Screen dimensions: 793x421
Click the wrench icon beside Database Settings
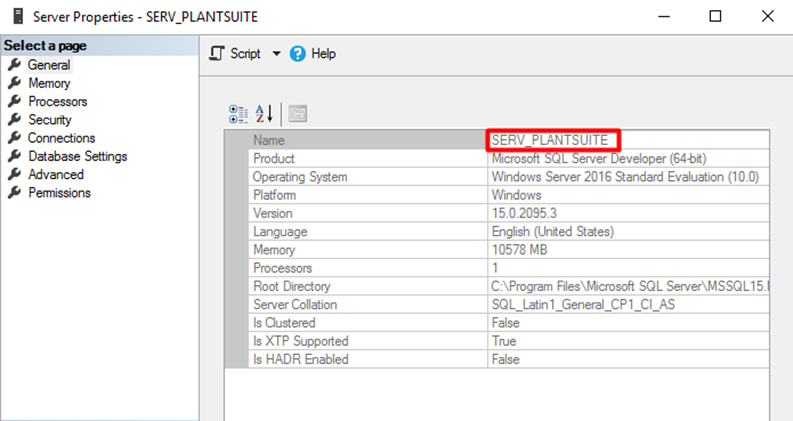pos(15,155)
